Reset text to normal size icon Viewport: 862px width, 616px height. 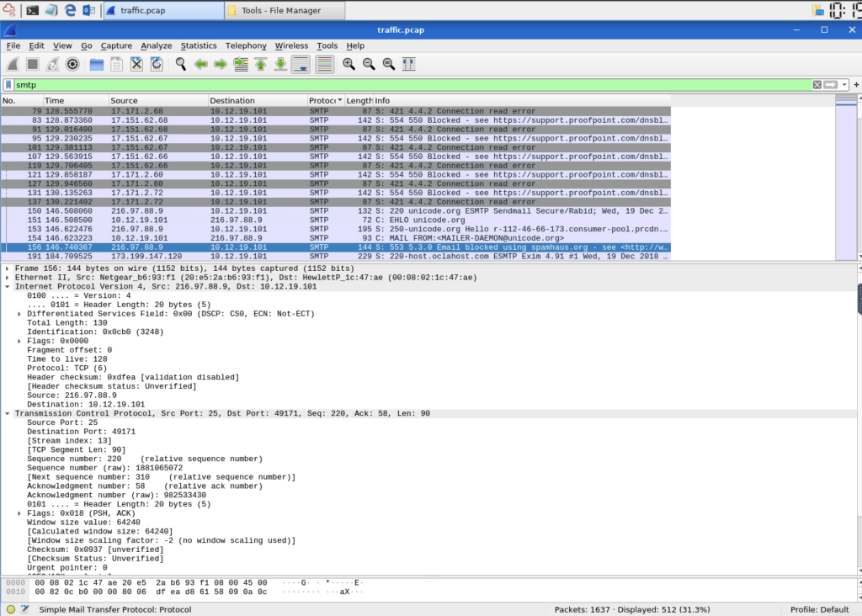(x=389, y=64)
